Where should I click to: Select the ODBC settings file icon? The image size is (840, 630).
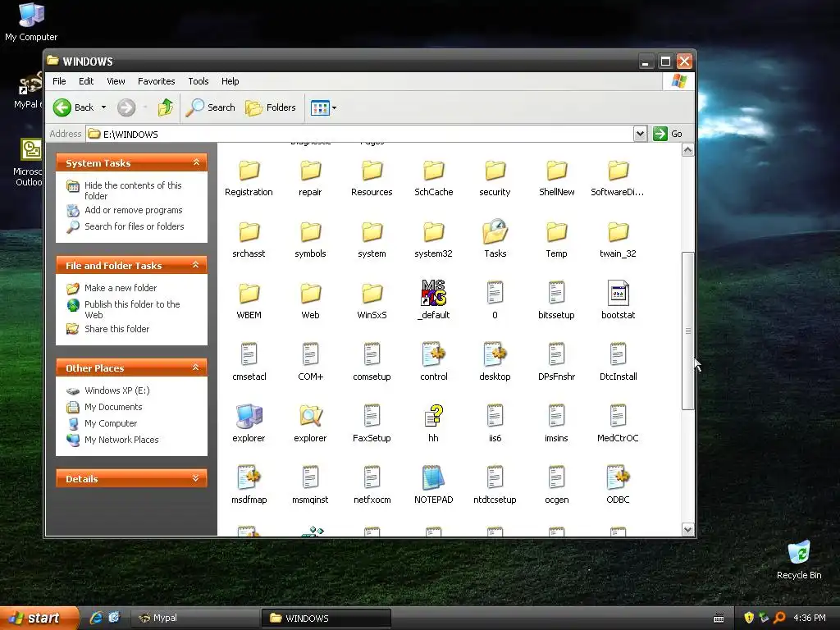pos(619,478)
